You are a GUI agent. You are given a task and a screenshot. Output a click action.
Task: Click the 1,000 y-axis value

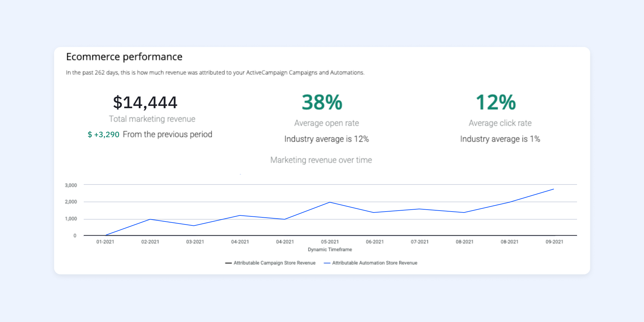click(x=71, y=219)
